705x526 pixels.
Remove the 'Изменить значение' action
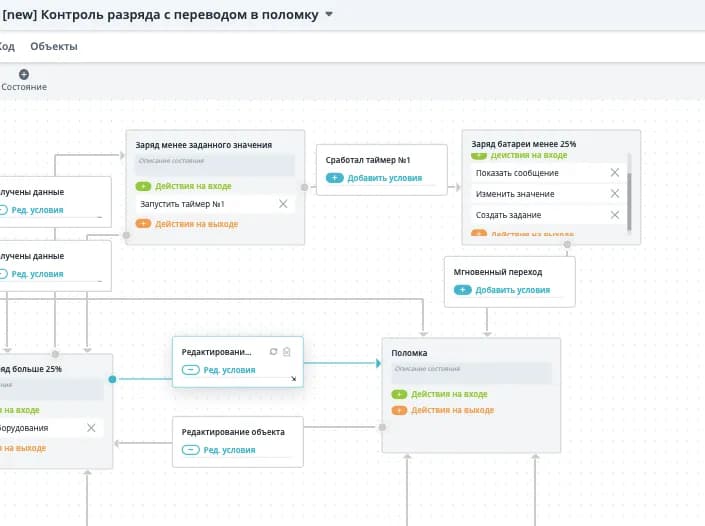tap(615, 194)
